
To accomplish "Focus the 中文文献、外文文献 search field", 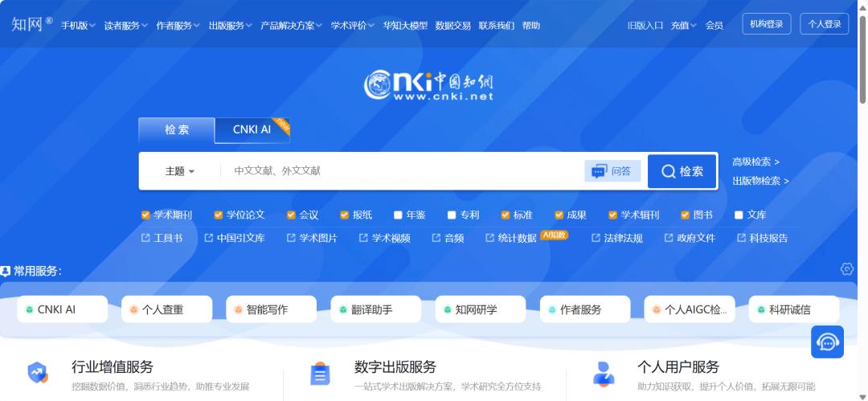I will (402, 171).
